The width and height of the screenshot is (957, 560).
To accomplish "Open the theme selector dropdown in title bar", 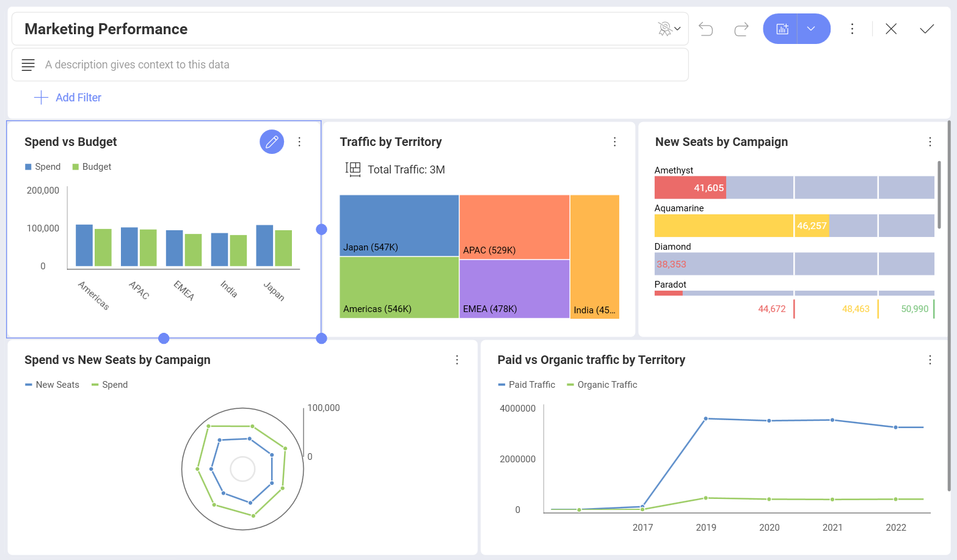I will 669,29.
